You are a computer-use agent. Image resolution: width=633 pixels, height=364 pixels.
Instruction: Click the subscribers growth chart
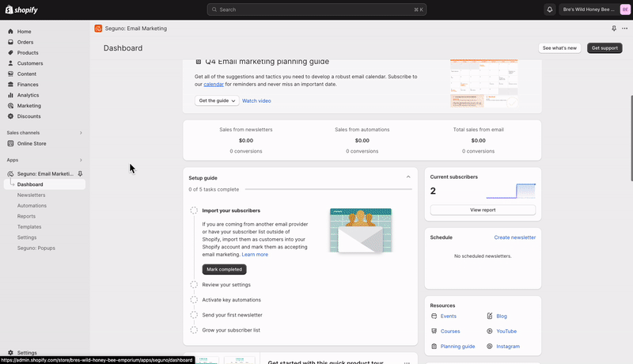pyautogui.click(x=510, y=191)
